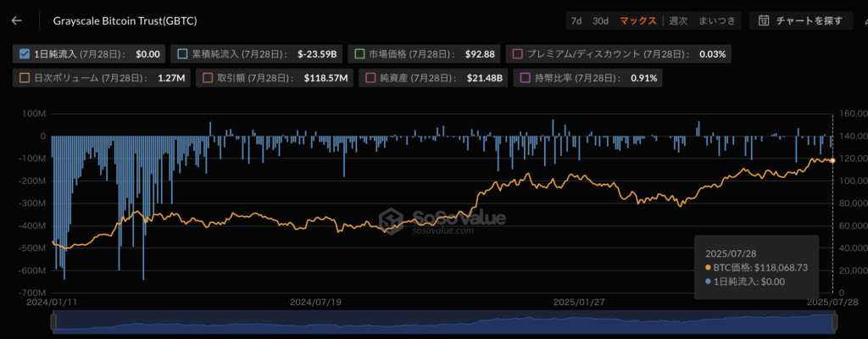Go back using the left arrow icon
Screen dimensions: 868x339
(17, 21)
